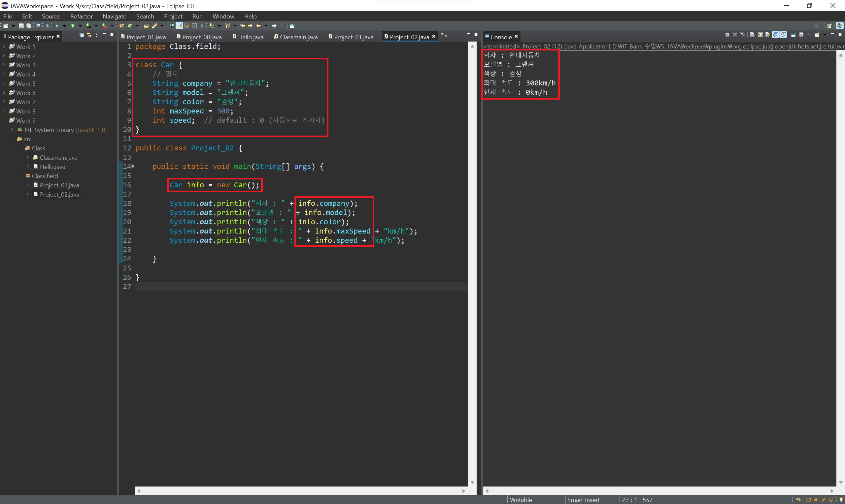
Task: Toggle Mark Occurrences highlighter in toolbar
Action: (179, 26)
